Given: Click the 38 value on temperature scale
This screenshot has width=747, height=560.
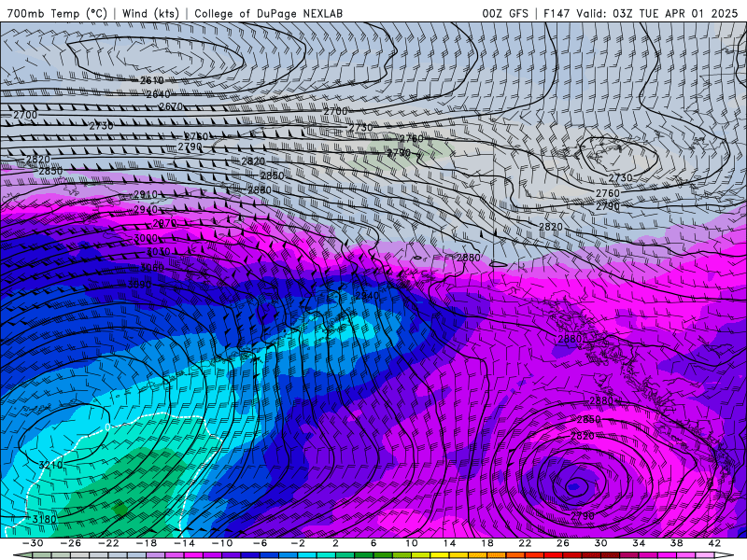Looking at the screenshot, I should [x=676, y=543].
